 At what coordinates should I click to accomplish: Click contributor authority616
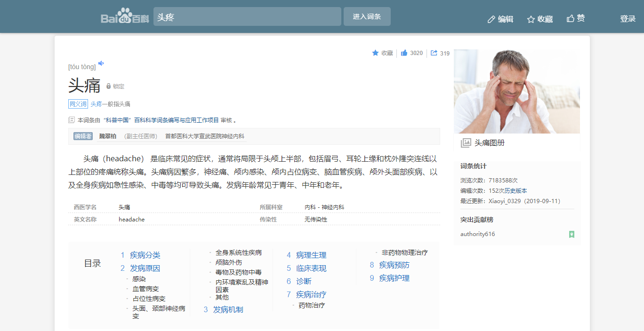(x=477, y=234)
